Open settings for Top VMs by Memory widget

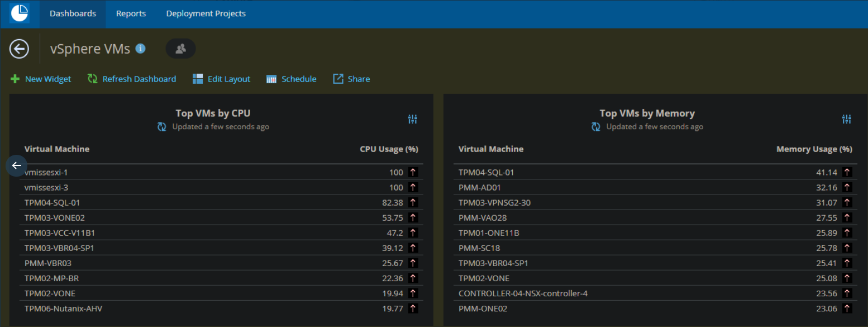tap(846, 119)
